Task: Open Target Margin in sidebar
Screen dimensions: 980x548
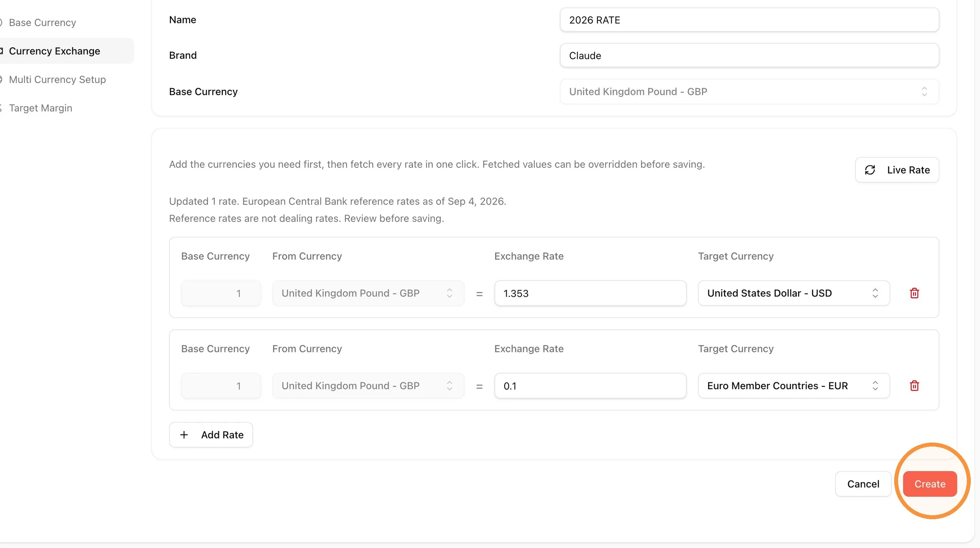Action: click(x=40, y=108)
